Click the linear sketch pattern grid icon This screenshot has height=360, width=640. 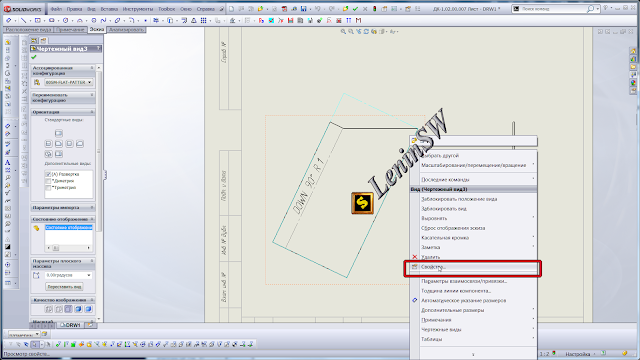(x=203, y=20)
